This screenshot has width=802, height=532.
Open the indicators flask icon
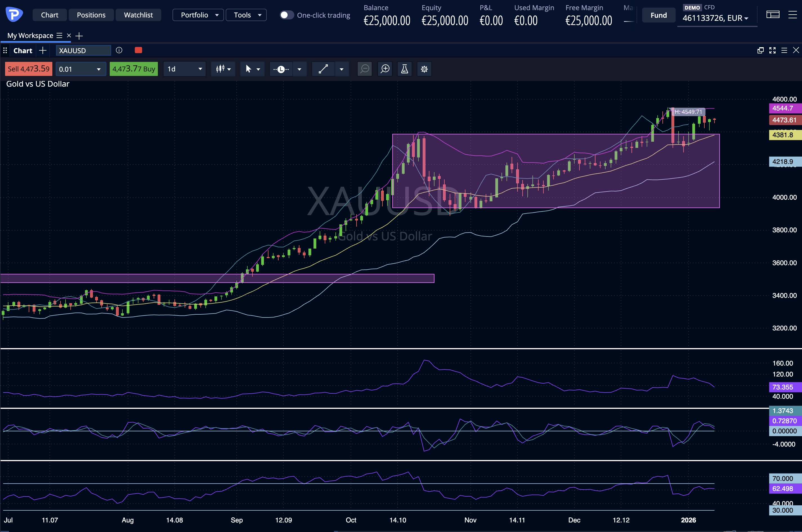pyautogui.click(x=404, y=69)
